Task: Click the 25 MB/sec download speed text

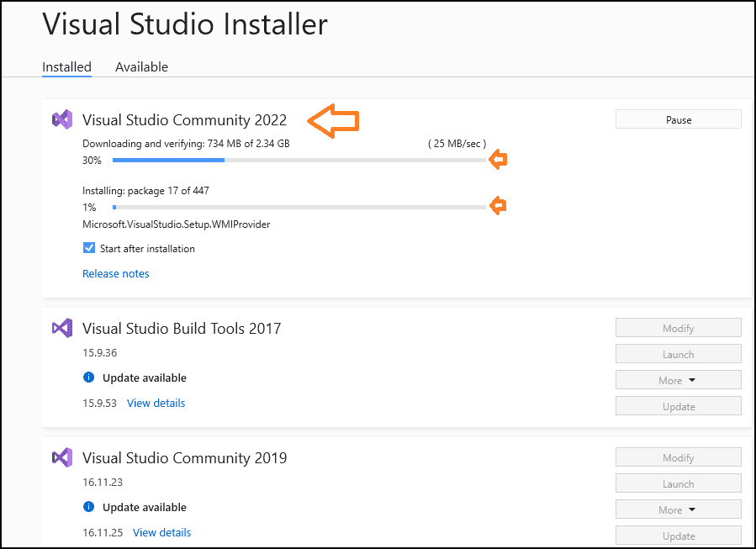Action: [457, 144]
